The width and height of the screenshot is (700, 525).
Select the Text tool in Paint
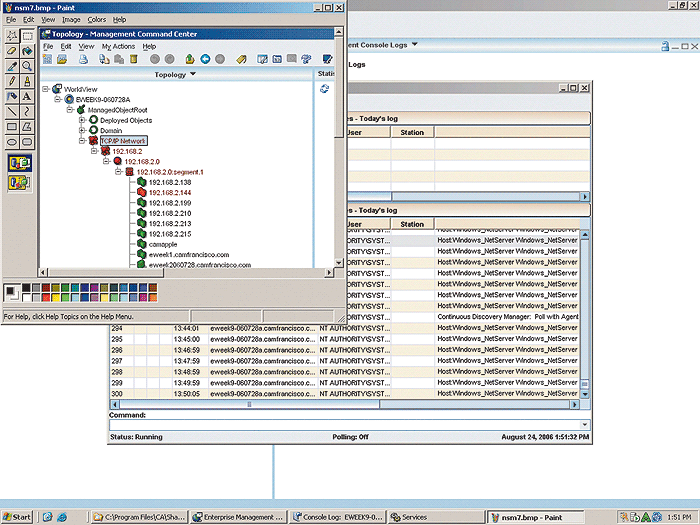click(27, 96)
